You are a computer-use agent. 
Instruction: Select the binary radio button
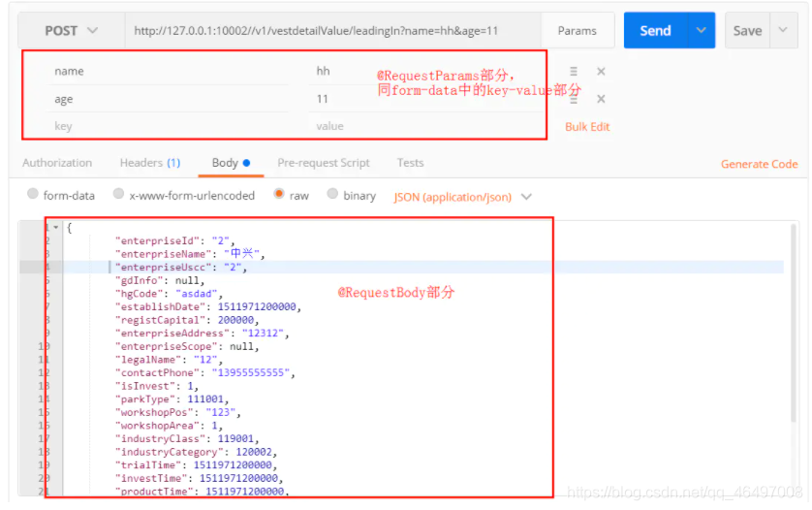pos(332,194)
